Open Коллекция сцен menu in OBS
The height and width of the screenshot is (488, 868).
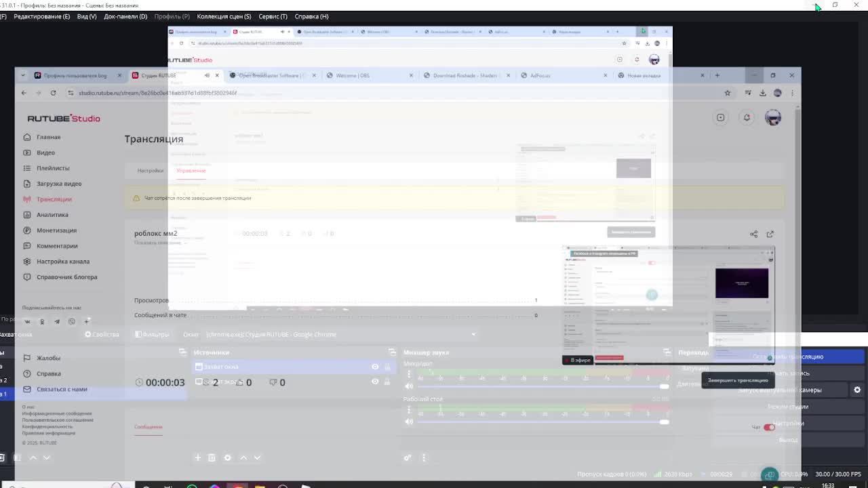pyautogui.click(x=224, y=16)
